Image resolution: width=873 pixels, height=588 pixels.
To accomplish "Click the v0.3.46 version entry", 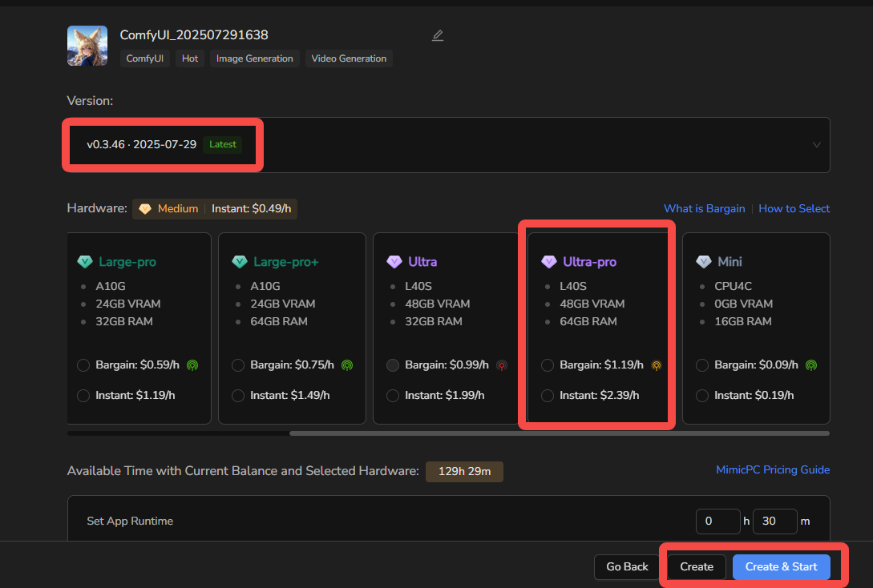I will click(141, 145).
